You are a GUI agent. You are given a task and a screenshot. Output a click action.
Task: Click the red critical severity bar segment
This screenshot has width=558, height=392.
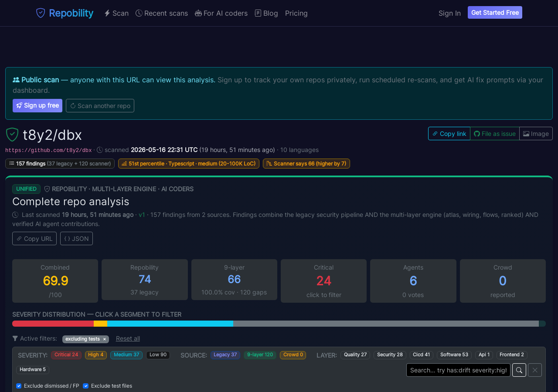53,324
